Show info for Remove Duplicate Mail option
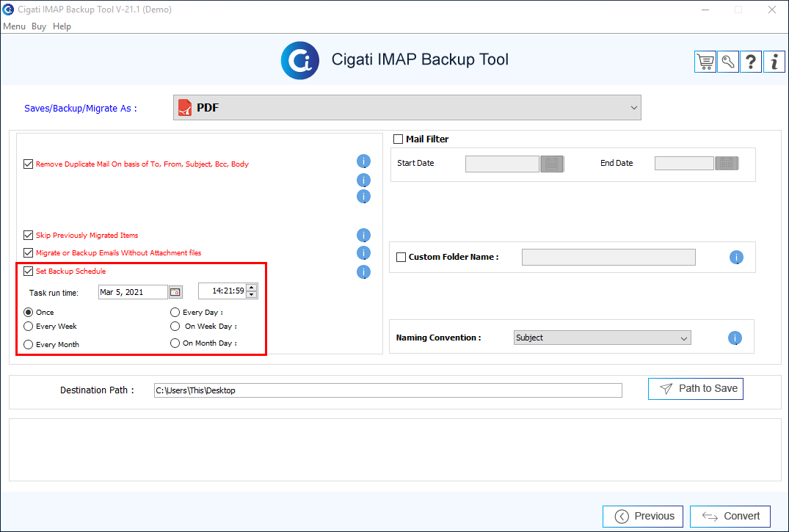789x532 pixels. [363, 161]
